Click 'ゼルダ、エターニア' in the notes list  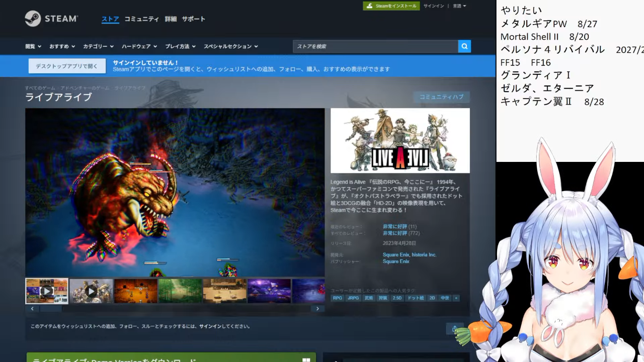tap(547, 88)
